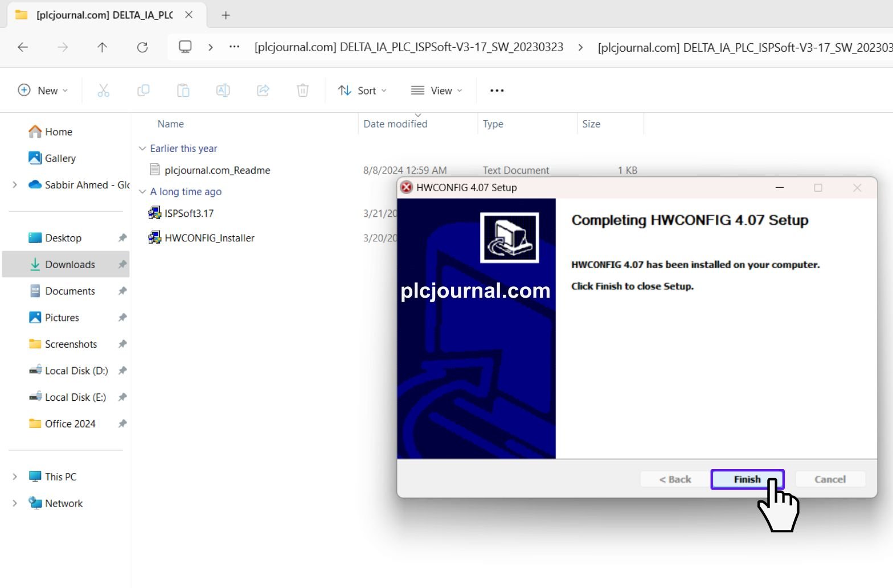Unpin Documents using its pin icon
The width and height of the screenshot is (893, 588).
click(122, 291)
